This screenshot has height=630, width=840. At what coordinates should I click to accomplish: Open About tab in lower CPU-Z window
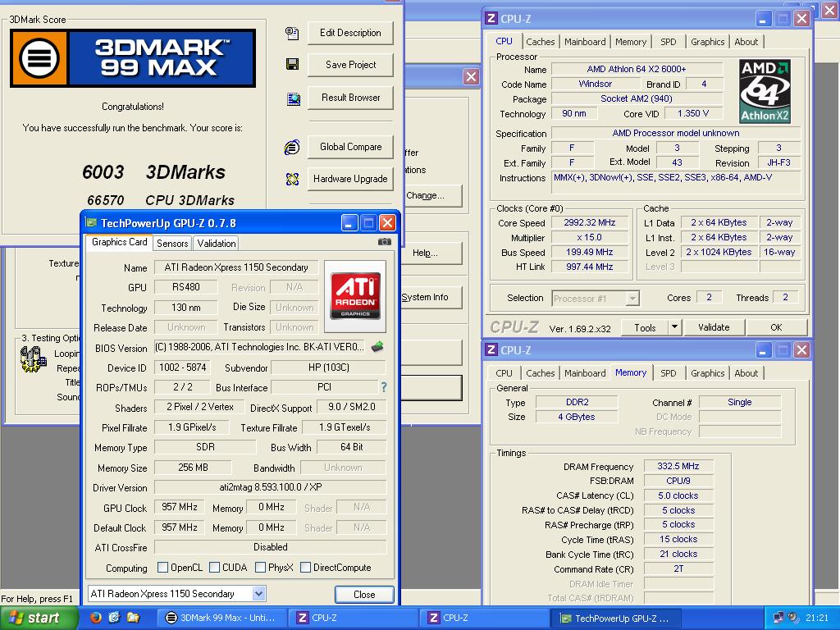click(x=746, y=373)
